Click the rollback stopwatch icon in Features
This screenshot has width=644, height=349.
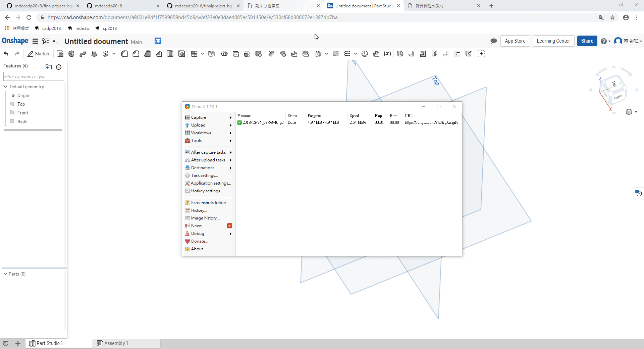[x=59, y=67]
